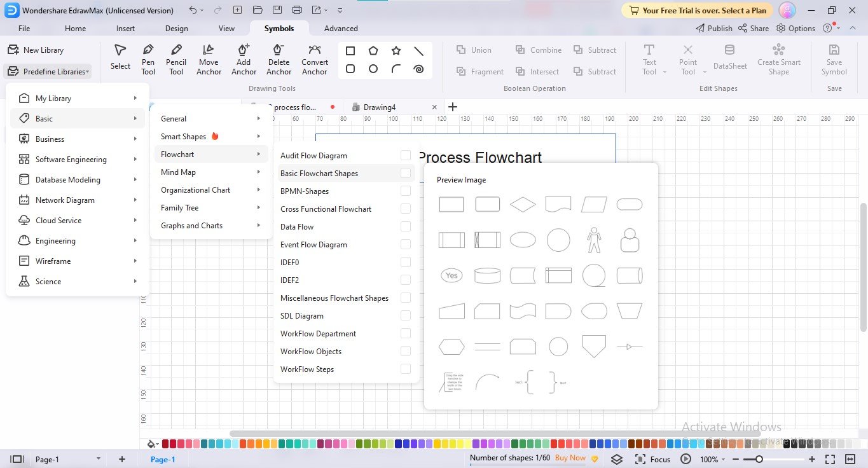Image resolution: width=868 pixels, height=468 pixels.
Task: Click the save icon in title bar
Action: 277,10
